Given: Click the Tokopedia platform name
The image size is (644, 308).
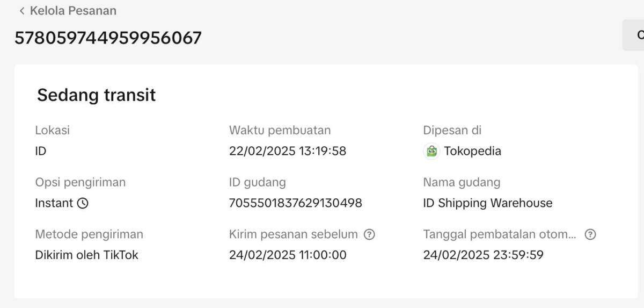Looking at the screenshot, I should coord(473,151).
